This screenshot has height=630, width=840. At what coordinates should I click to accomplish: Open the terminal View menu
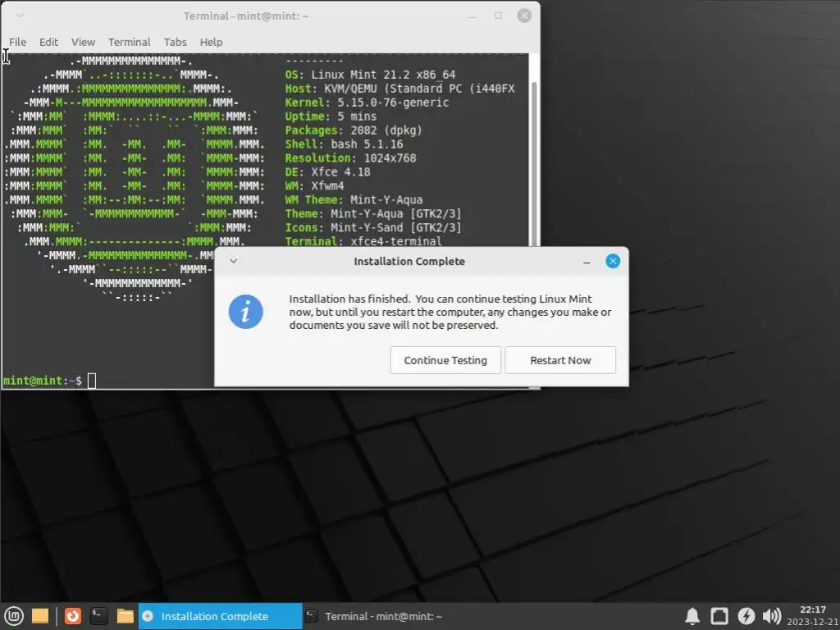[83, 42]
